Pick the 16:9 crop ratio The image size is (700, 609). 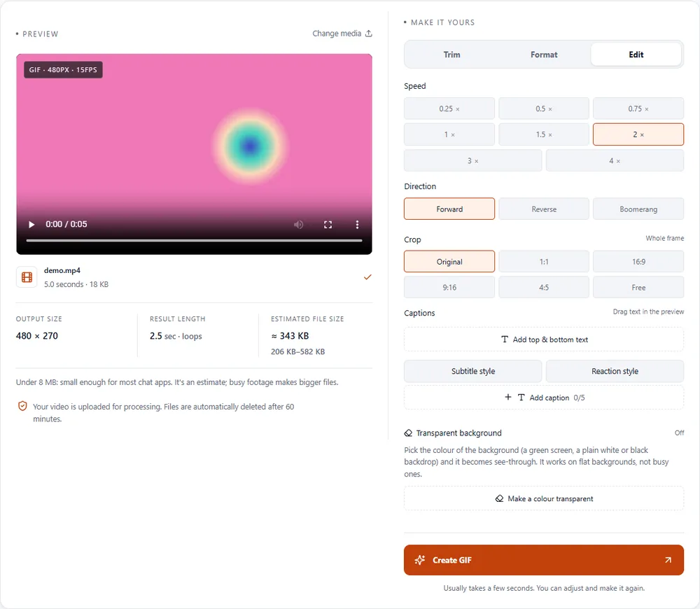click(638, 262)
